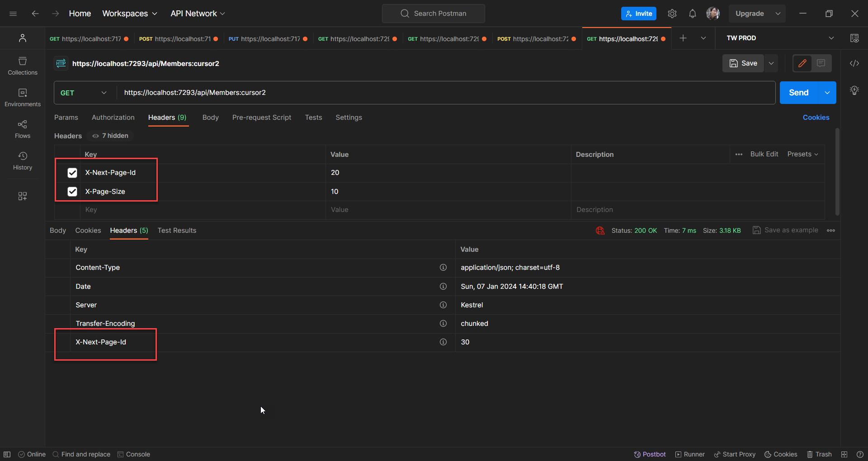
Task: Click the info icon beside Content-Type
Action: click(443, 268)
